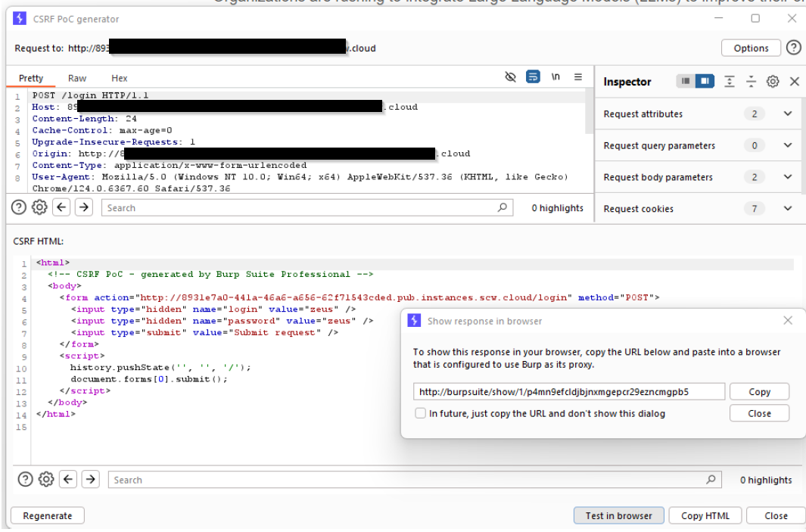Click the request editor vertical scrollbar
The height and width of the screenshot is (532, 806).
tap(589, 112)
